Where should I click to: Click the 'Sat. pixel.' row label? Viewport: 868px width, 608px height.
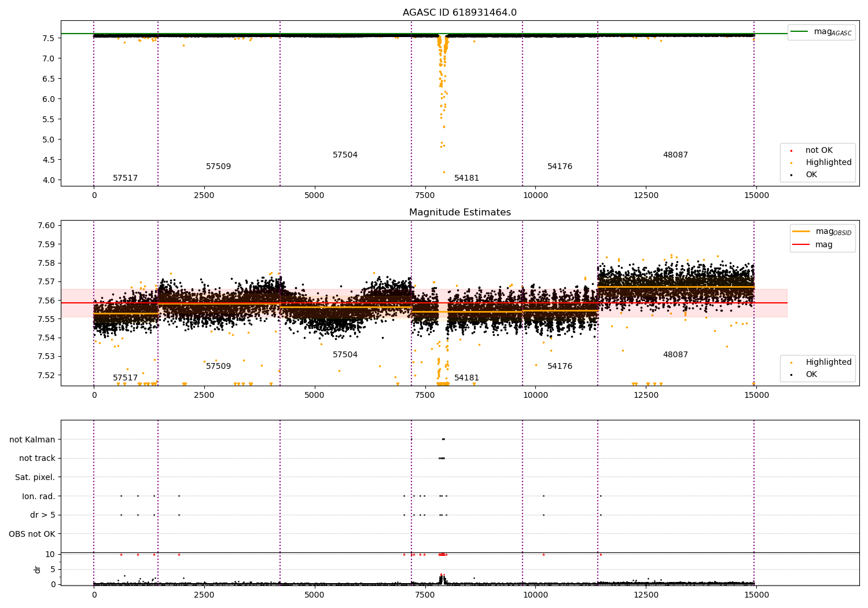(x=35, y=478)
